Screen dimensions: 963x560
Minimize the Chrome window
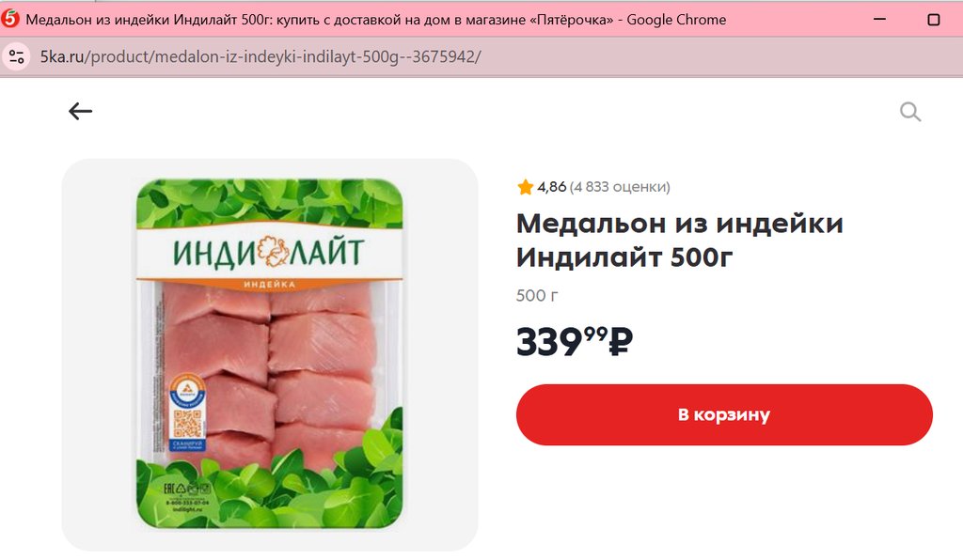879,20
